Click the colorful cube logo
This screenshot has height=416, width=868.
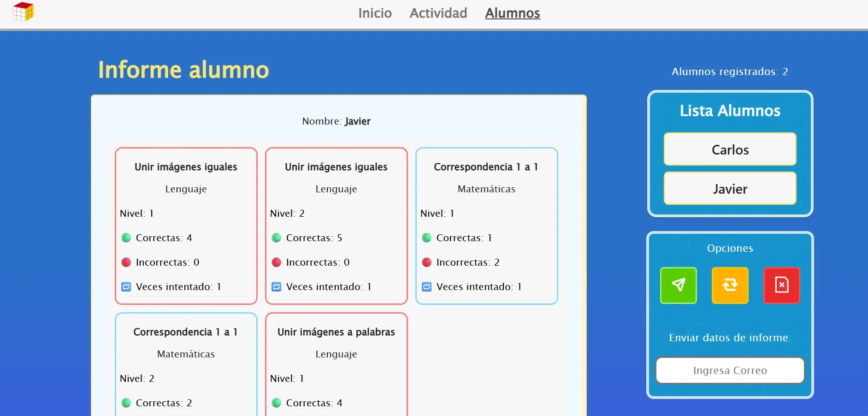[23, 12]
